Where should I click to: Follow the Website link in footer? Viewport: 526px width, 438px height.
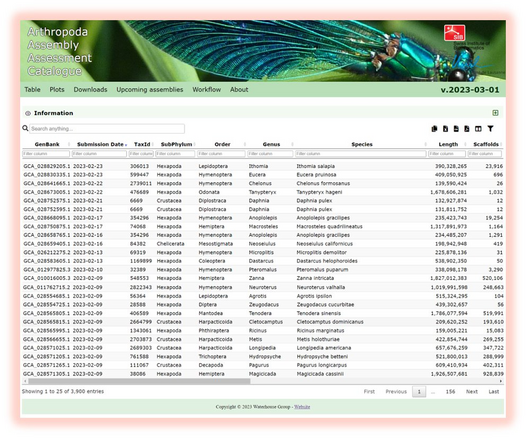[302, 407]
